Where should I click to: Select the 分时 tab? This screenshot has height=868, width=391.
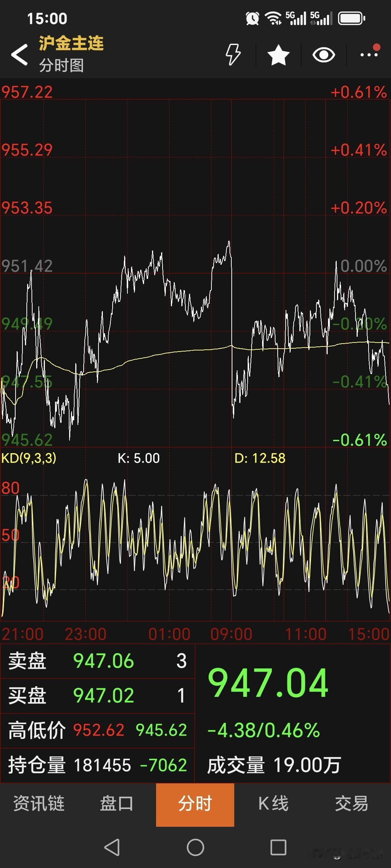(x=195, y=805)
